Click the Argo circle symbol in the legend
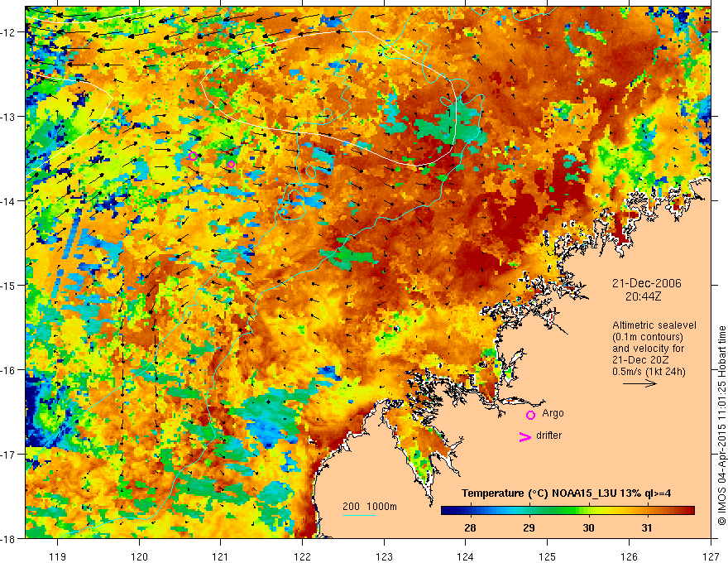 [x=530, y=415]
